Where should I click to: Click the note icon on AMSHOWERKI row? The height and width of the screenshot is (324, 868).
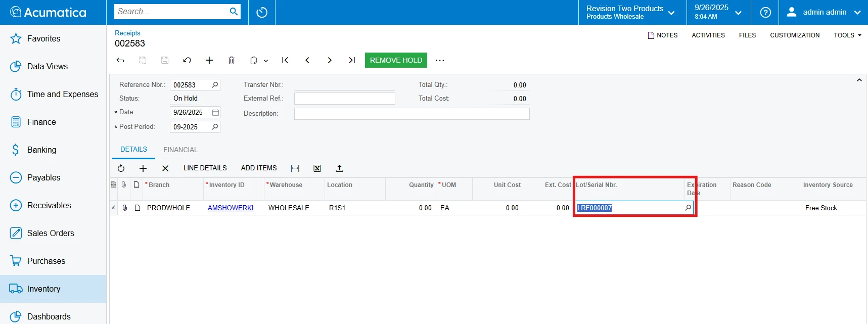138,208
